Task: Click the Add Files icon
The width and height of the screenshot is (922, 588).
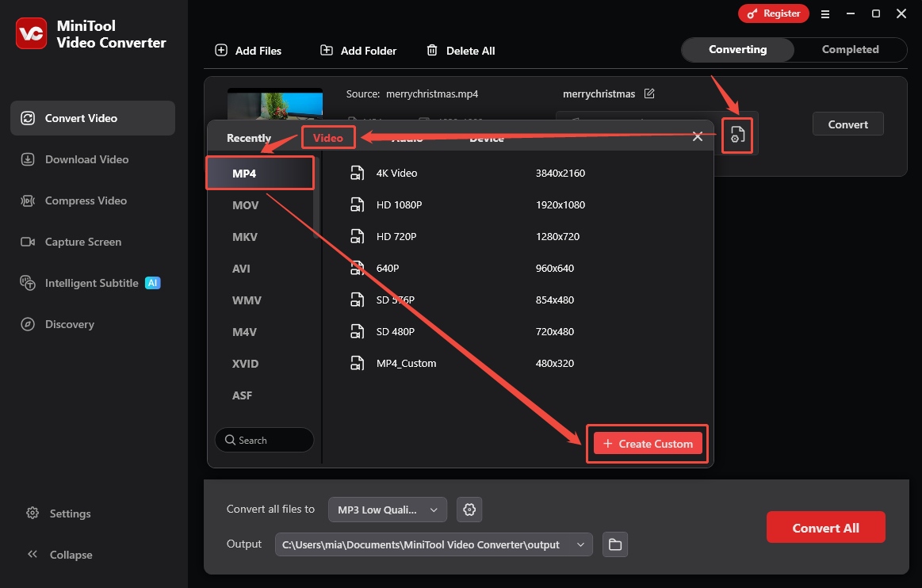Action: point(220,50)
